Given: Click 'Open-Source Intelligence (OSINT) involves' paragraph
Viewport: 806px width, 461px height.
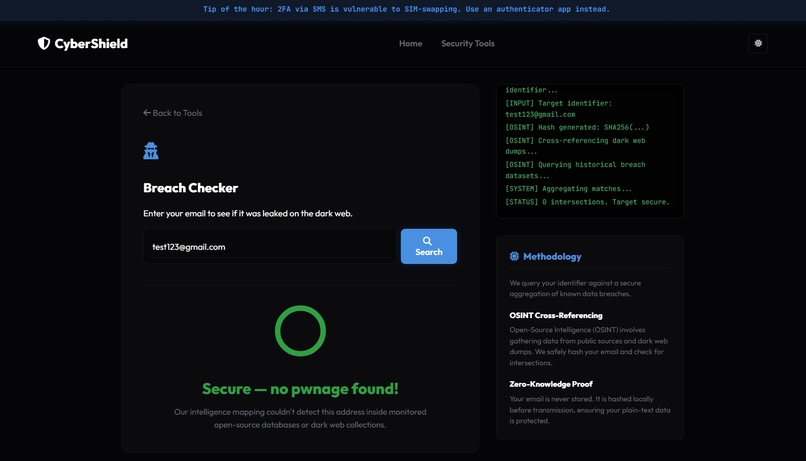Looking at the screenshot, I should tap(589, 346).
